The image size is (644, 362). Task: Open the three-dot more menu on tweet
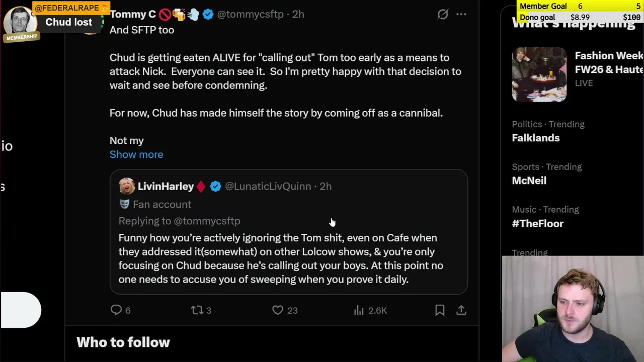click(x=461, y=14)
